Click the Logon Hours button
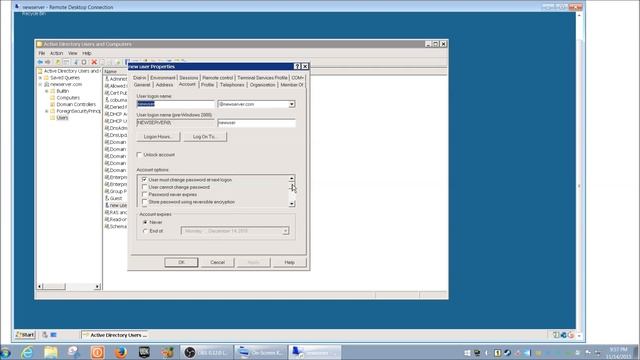 tap(158, 137)
